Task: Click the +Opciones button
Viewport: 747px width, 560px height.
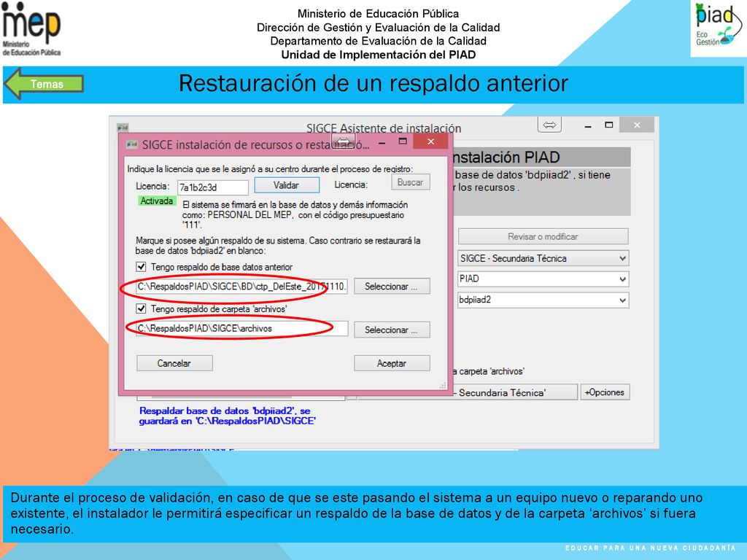Action: (x=605, y=392)
